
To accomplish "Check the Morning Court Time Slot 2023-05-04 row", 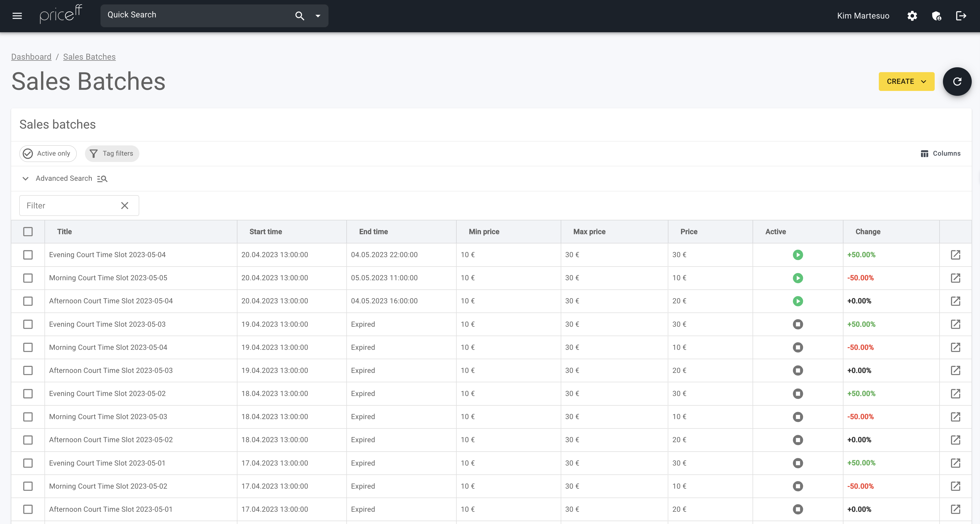I will pyautogui.click(x=28, y=347).
